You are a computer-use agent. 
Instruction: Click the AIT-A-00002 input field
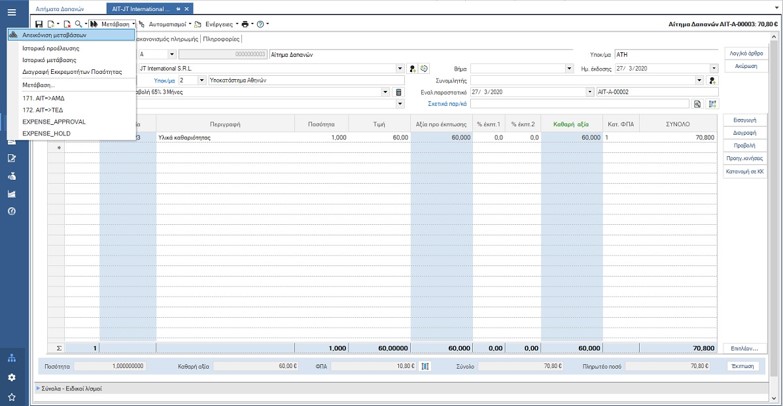pos(657,92)
